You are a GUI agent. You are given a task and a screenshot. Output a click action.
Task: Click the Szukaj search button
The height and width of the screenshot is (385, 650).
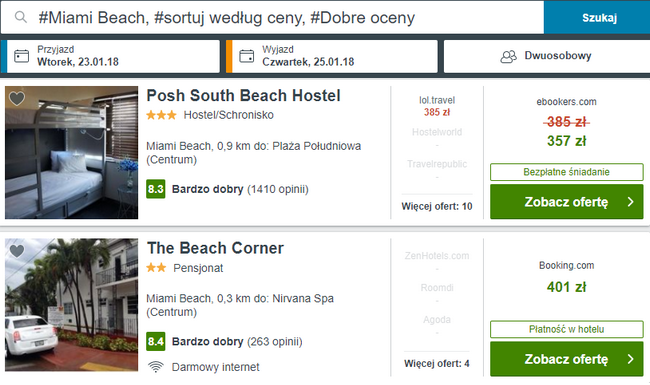tap(597, 17)
